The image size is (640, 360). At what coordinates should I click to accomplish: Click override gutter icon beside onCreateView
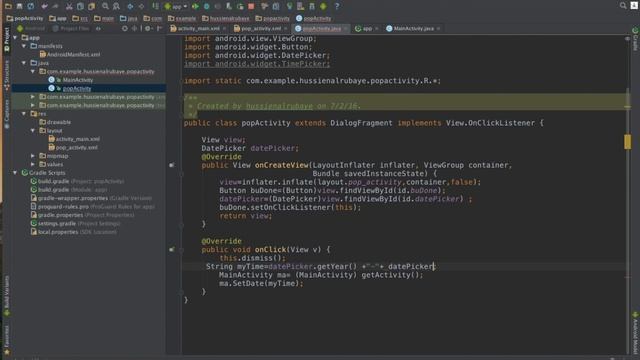click(x=172, y=165)
